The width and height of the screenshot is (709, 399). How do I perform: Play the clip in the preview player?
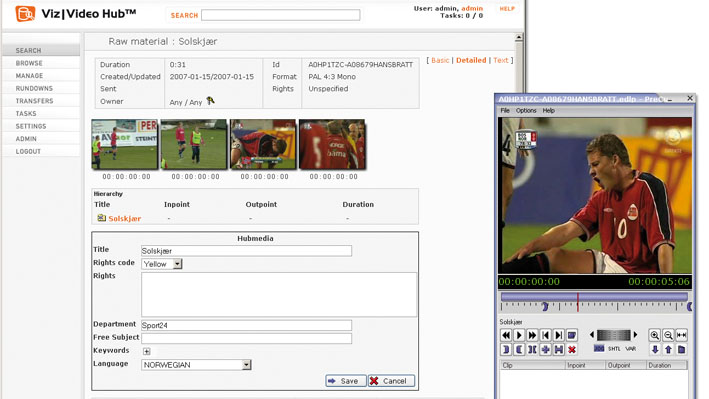[519, 335]
